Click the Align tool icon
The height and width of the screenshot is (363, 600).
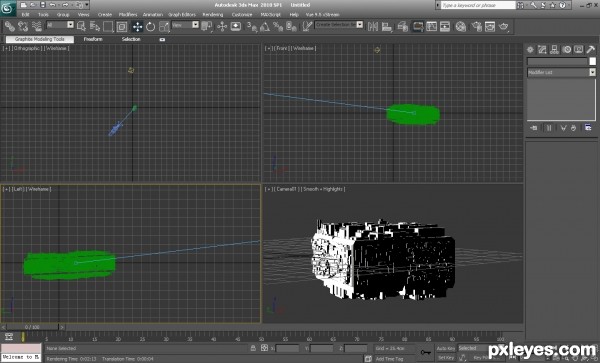pos(387,26)
